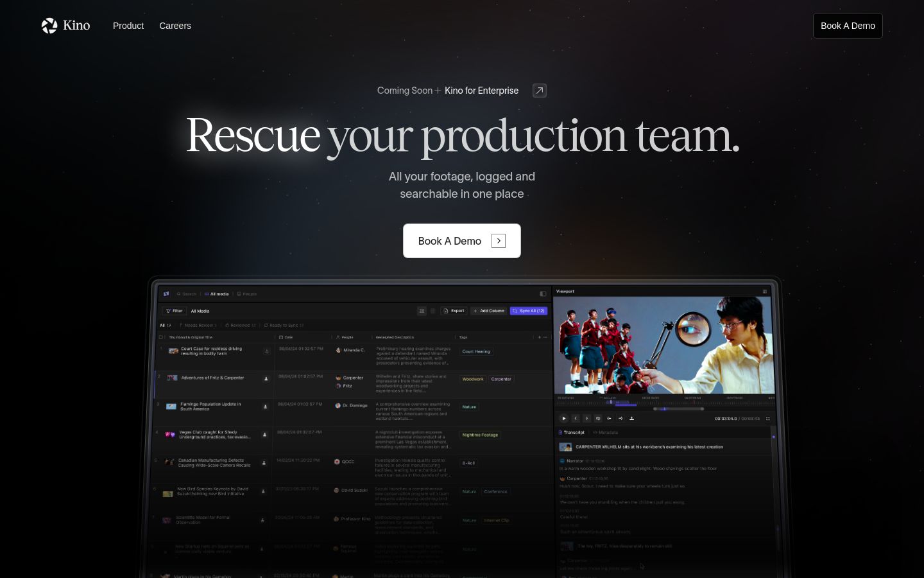
Task: Click the Court Case row thumbnail
Action: [x=173, y=351]
